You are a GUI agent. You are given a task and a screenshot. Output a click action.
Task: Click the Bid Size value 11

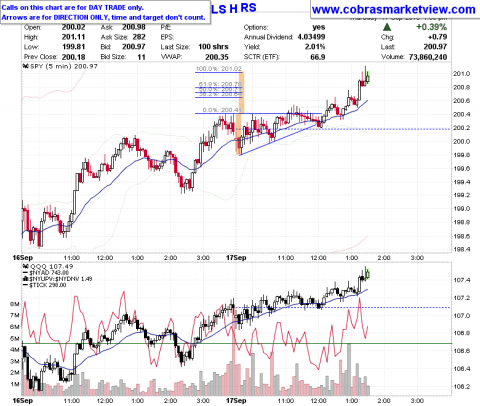[x=142, y=57]
